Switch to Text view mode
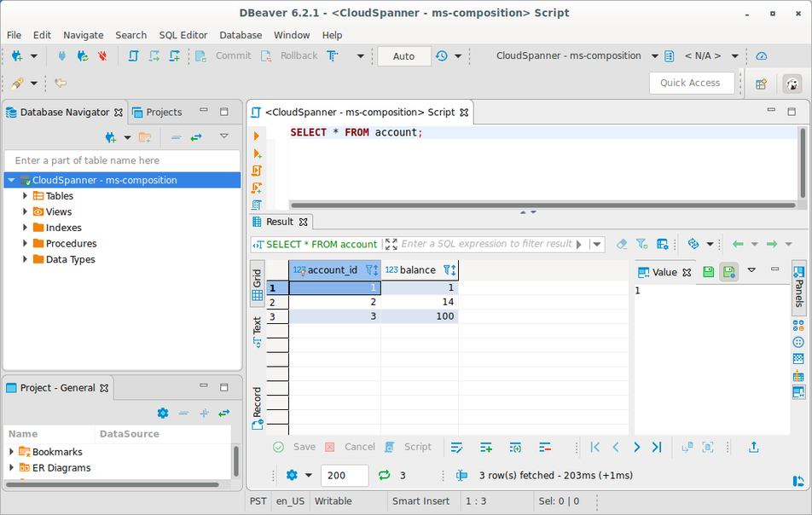Viewport: 812px width, 515px height. [x=258, y=332]
